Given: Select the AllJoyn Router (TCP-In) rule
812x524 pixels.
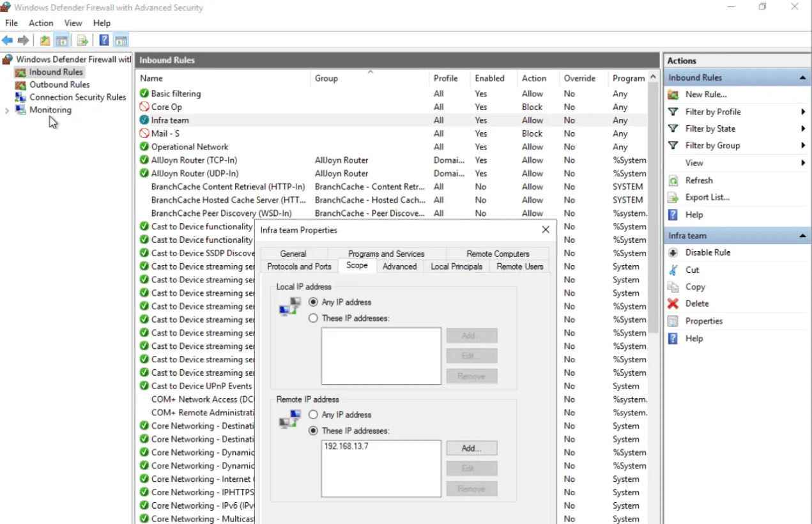Looking at the screenshot, I should (194, 160).
